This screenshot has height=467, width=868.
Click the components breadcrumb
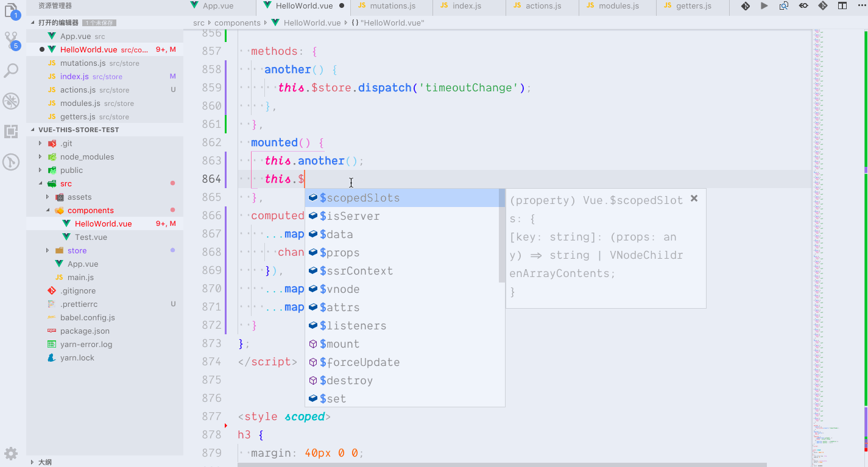[x=238, y=23]
